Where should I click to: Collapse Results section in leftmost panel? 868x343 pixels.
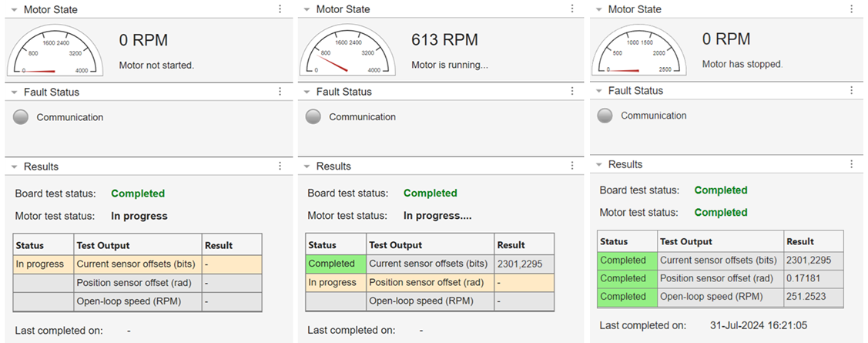coord(14,167)
